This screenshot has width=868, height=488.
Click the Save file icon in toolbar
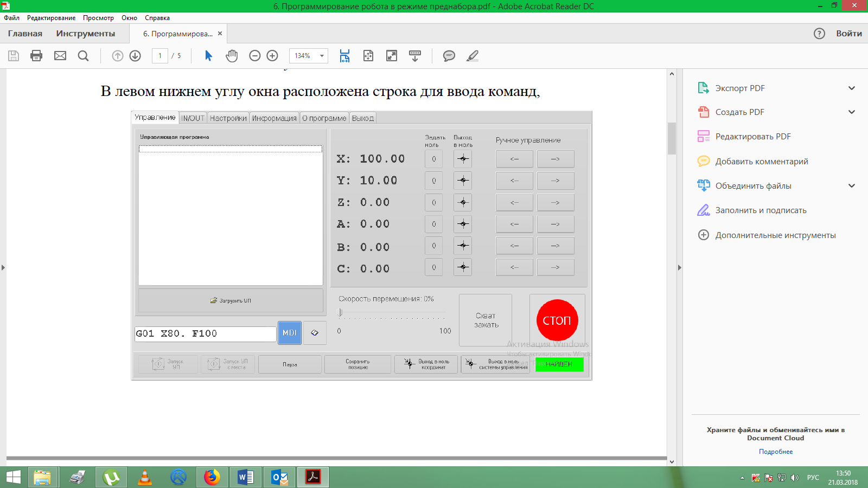[x=14, y=56]
